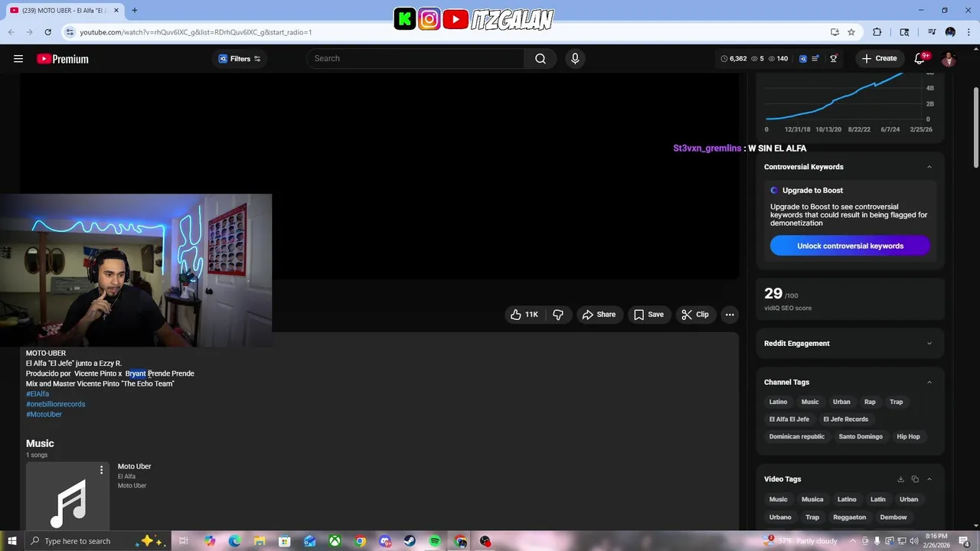This screenshot has height=551, width=980.
Task: Open the vidIQ blue logo icon
Action: (803, 59)
